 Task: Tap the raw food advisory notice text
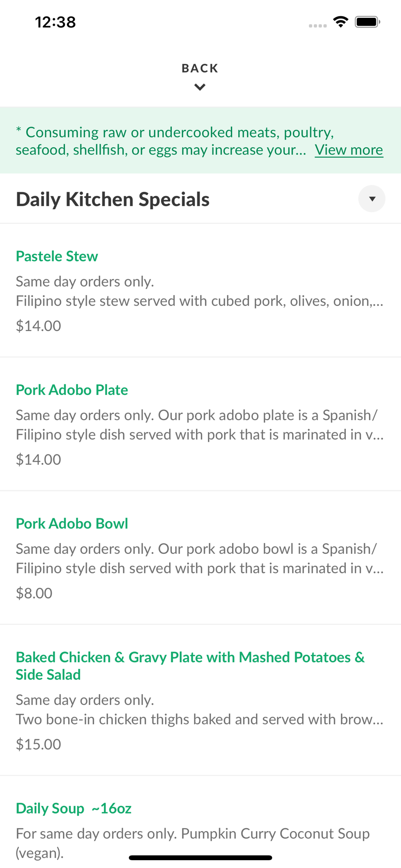pyautogui.click(x=161, y=141)
